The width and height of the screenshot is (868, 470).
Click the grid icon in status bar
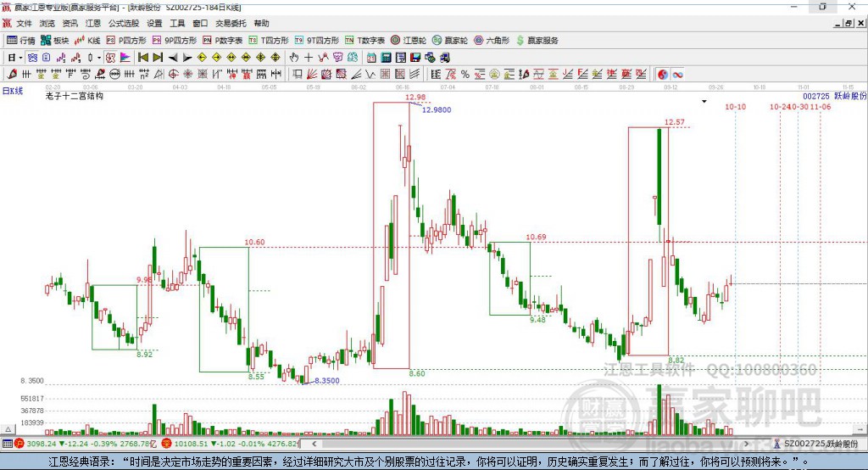(x=7, y=444)
